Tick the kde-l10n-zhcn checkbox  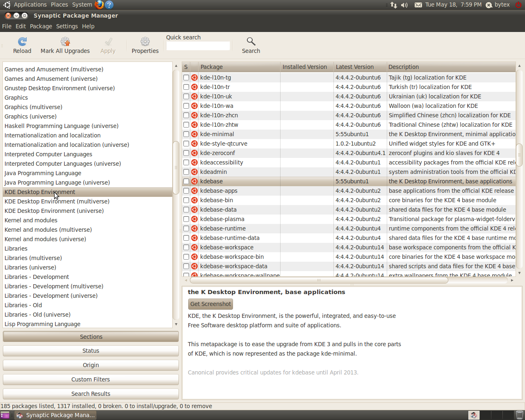point(186,115)
